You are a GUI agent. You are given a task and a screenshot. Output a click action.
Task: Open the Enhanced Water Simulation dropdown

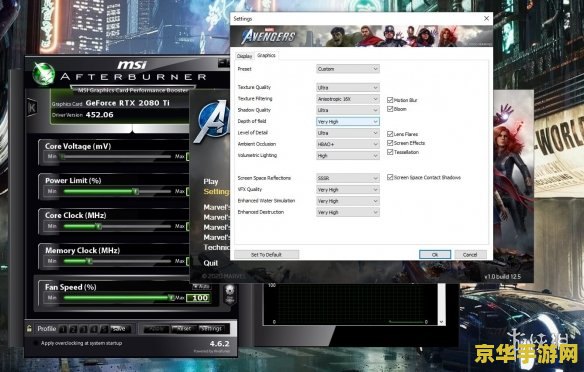click(x=348, y=201)
